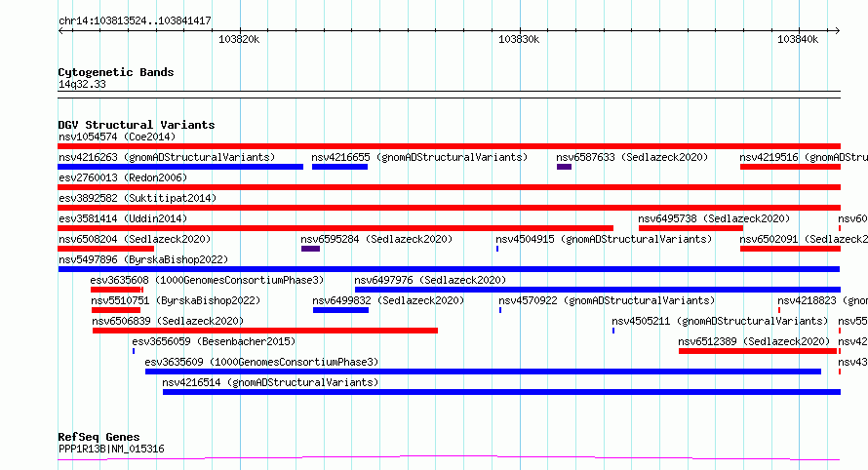Screen dimensions: 868x470
Task: Select esv3656059 (Besenbacher2015) variant label
Action: click(214, 341)
